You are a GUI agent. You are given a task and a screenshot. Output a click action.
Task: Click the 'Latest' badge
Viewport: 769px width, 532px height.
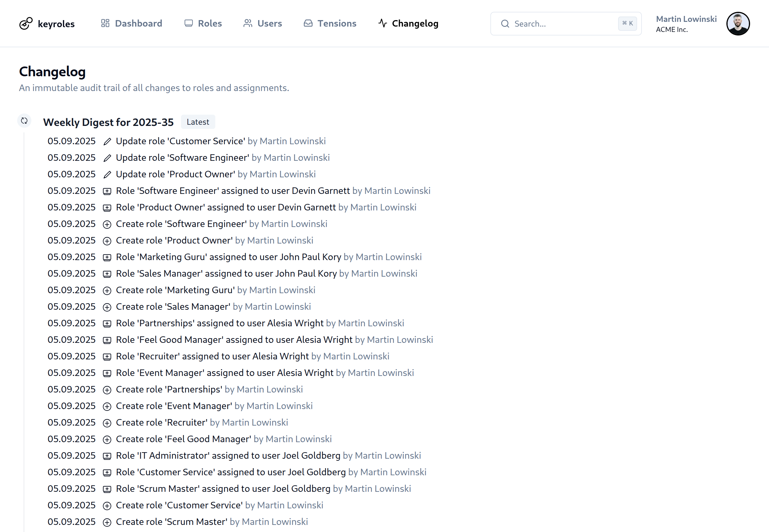pos(198,122)
